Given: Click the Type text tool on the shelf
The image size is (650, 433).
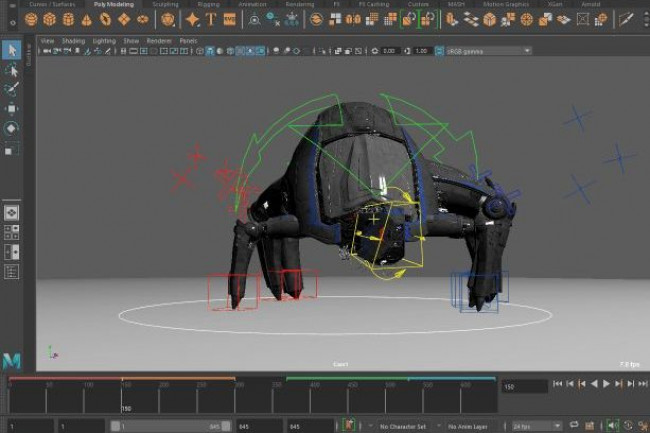Looking at the screenshot, I should tap(211, 19).
